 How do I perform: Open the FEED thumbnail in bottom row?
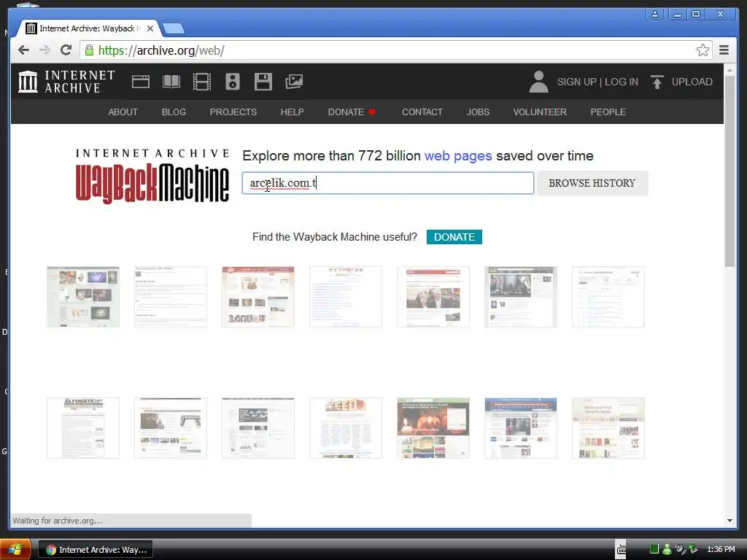point(345,428)
